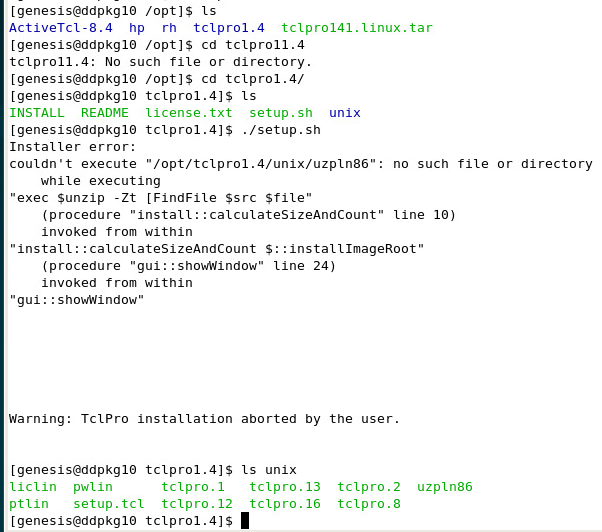
Task: Click the 'cd tclpro1.4/' command text
Action: point(253,79)
